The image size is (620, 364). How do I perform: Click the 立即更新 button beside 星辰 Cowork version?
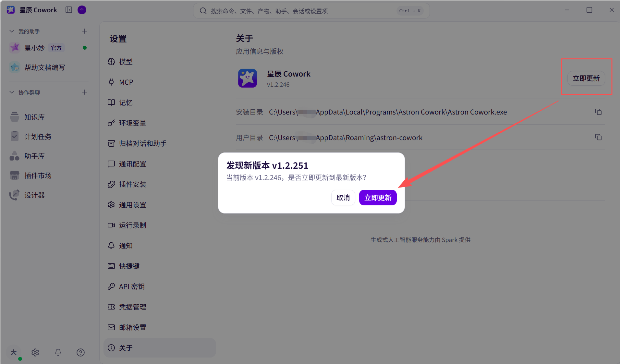586,78
